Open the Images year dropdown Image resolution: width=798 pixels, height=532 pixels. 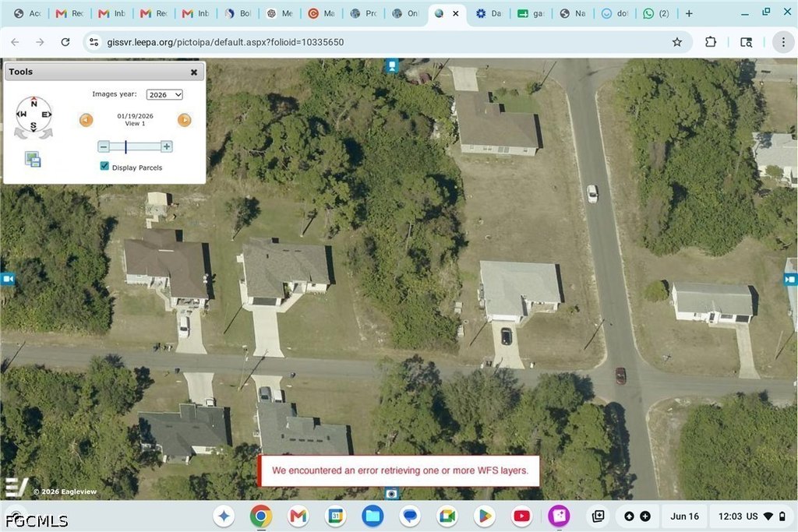pyautogui.click(x=164, y=94)
